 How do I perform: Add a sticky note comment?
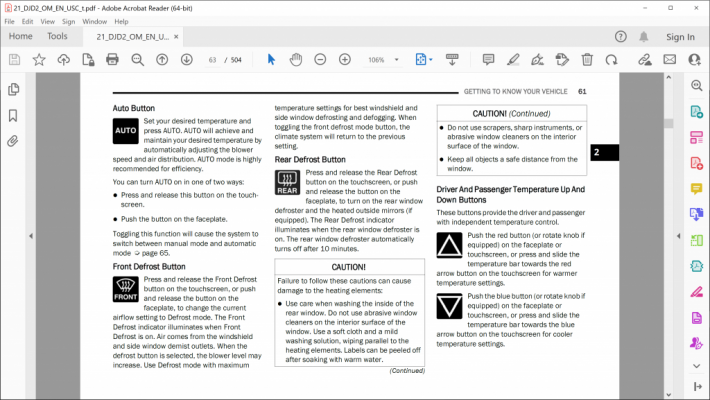(x=488, y=59)
